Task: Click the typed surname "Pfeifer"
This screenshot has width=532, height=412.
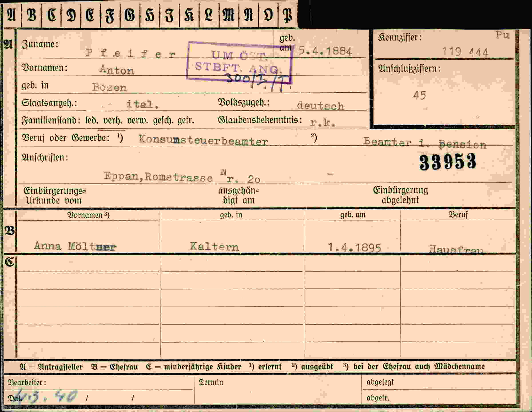Action: coord(131,53)
